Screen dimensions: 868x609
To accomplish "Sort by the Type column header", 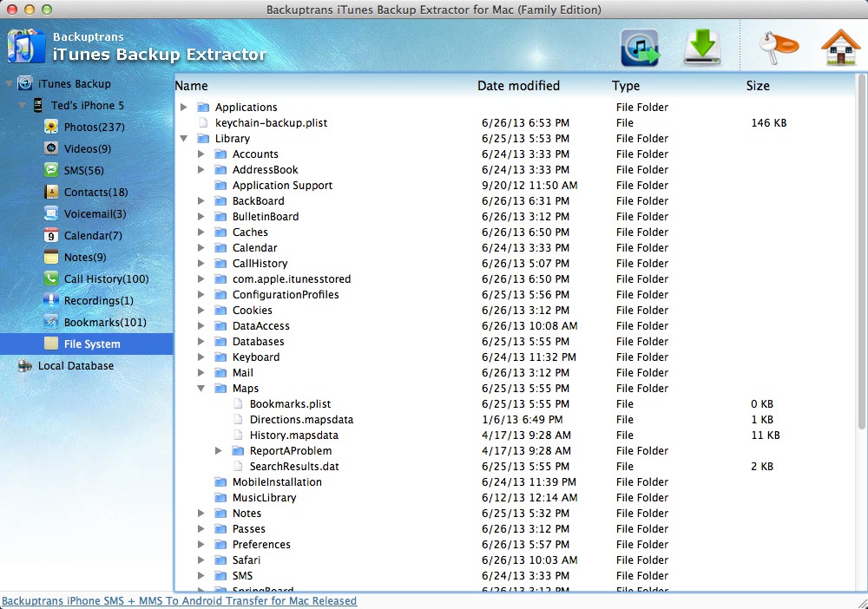I will click(626, 86).
